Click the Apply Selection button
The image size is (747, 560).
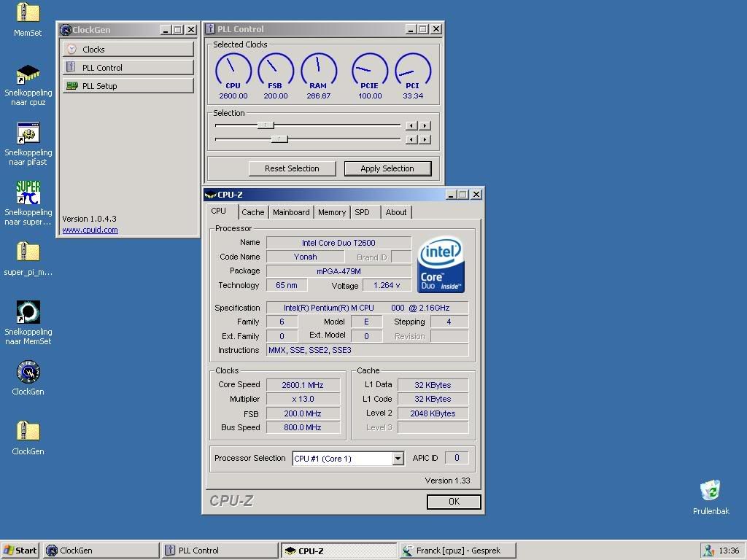click(387, 168)
